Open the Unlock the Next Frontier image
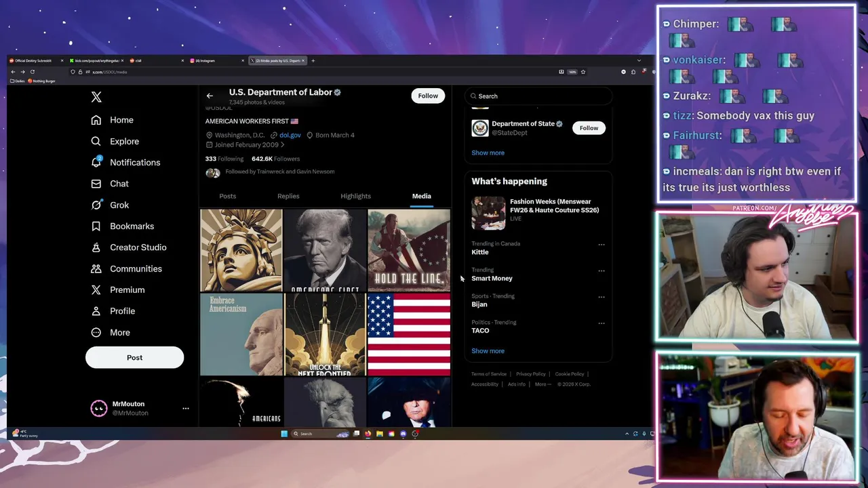 pos(325,334)
